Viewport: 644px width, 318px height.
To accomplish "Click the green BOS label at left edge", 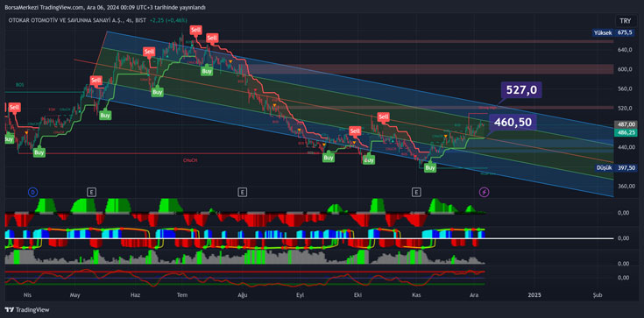I will (x=19, y=85).
